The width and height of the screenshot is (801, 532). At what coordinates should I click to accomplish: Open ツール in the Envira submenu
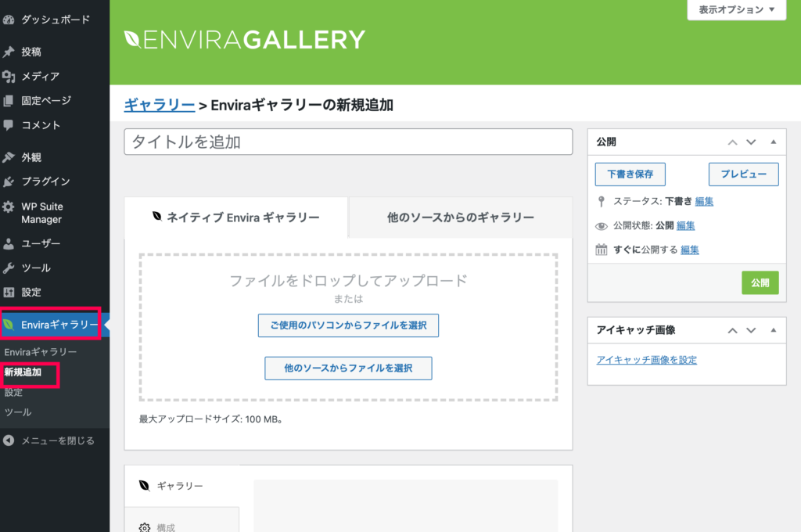tap(18, 412)
